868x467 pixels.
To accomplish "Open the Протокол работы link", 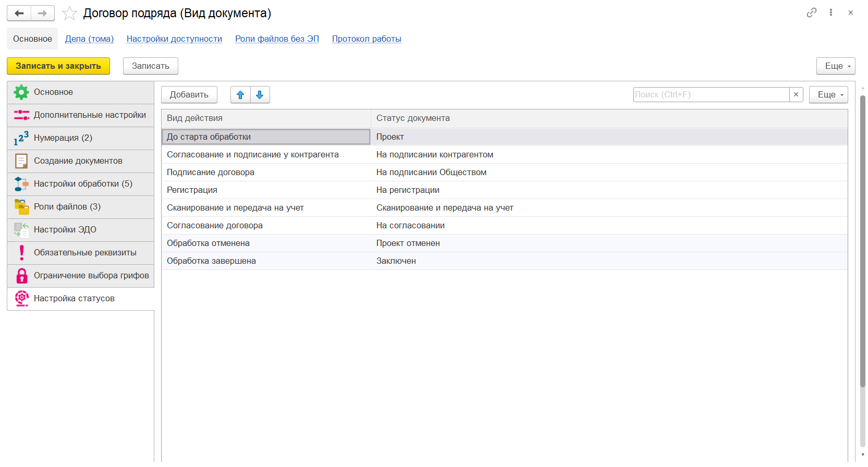I will coord(366,39).
